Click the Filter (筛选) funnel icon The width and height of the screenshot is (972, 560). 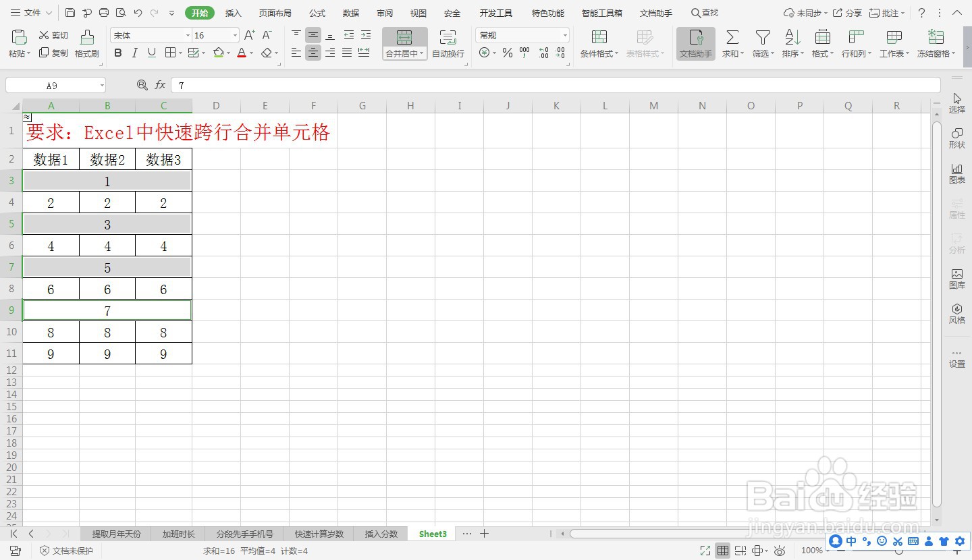tap(763, 37)
